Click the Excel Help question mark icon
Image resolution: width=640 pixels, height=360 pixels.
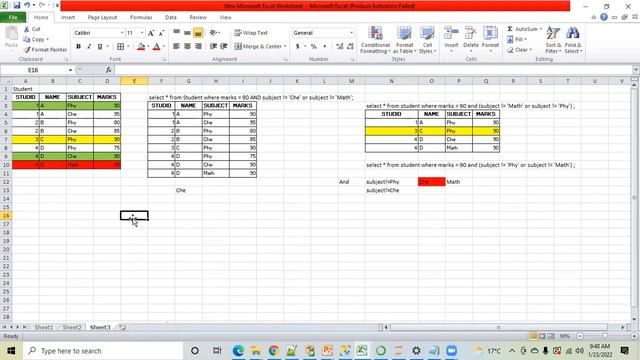click(x=604, y=17)
